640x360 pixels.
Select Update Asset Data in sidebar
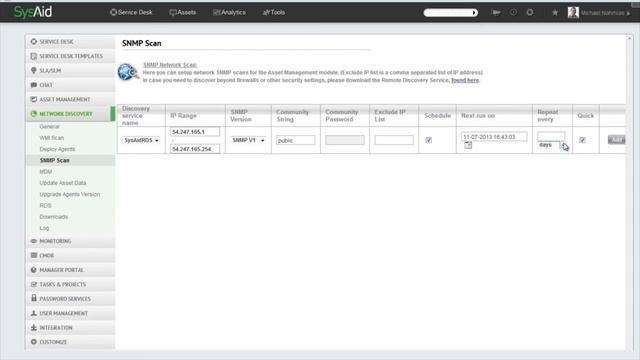pos(62,183)
